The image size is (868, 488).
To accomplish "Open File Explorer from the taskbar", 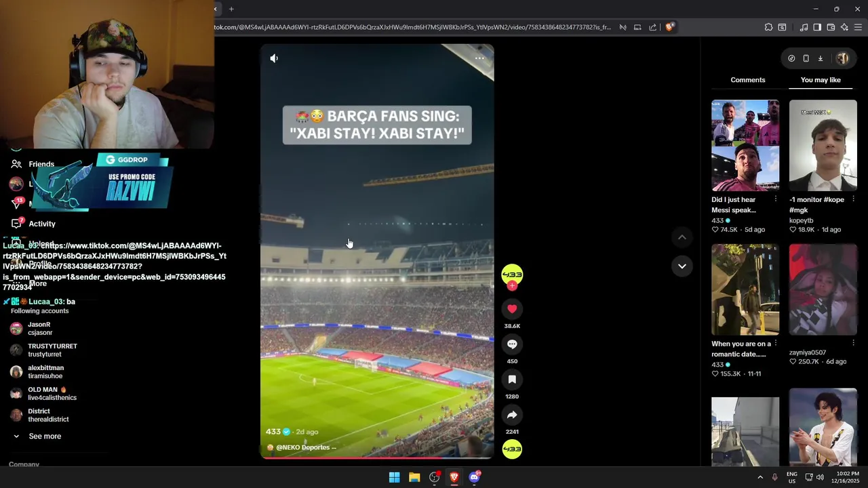I will click(414, 477).
